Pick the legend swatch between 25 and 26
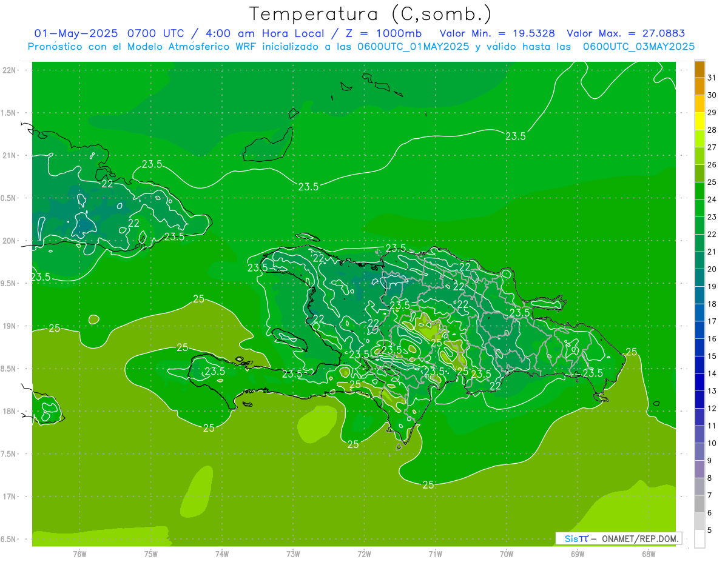 click(699, 173)
